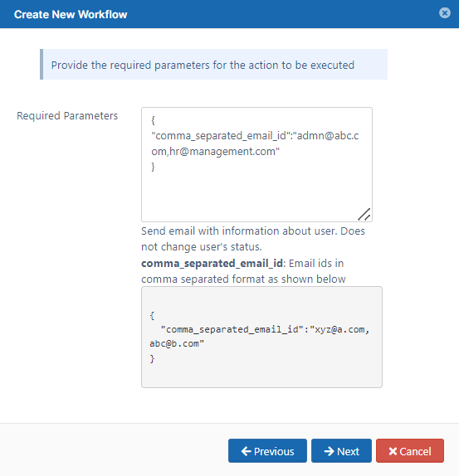
Task: Click abc@b.com line in example block
Action: point(177,343)
